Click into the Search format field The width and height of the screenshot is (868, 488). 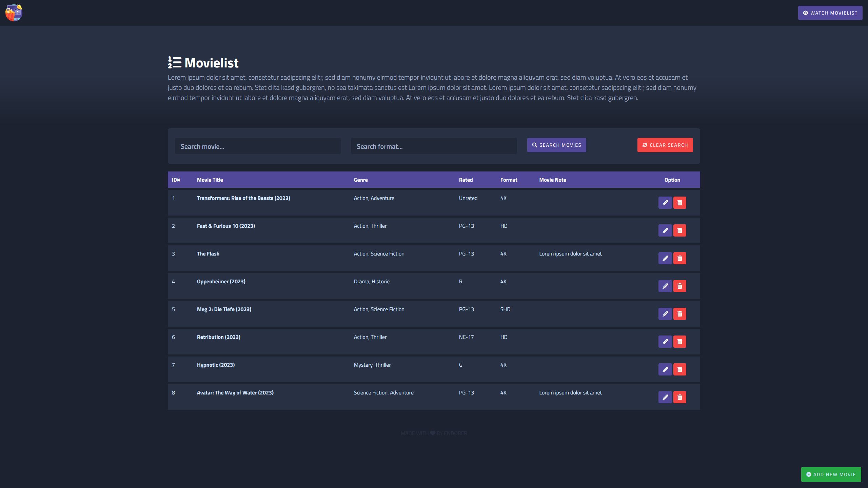click(x=434, y=146)
